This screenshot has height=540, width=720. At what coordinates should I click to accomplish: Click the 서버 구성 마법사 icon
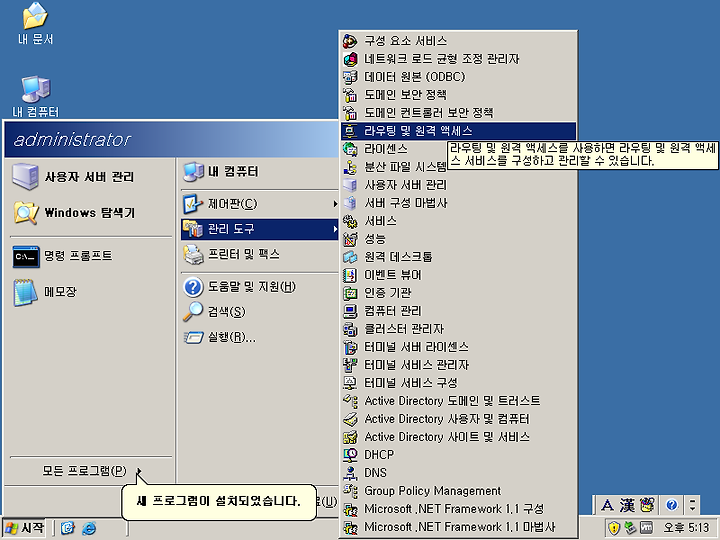click(x=350, y=203)
